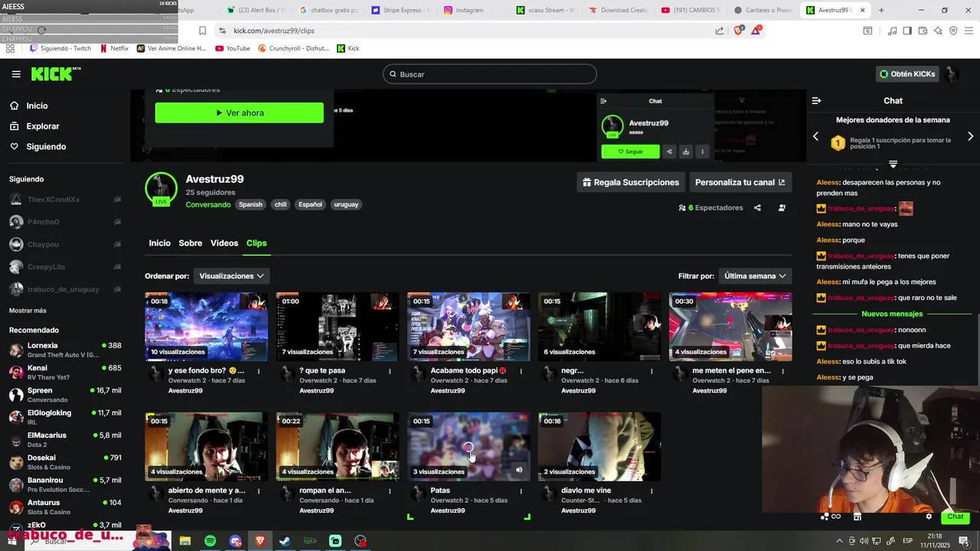The width and height of the screenshot is (980, 551).
Task: Switch to the Videos tab
Action: point(224,243)
